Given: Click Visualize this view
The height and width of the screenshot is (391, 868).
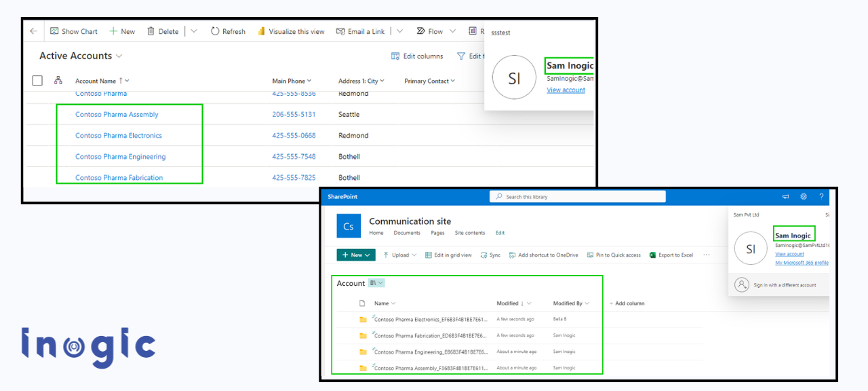Looking at the screenshot, I should (291, 31).
